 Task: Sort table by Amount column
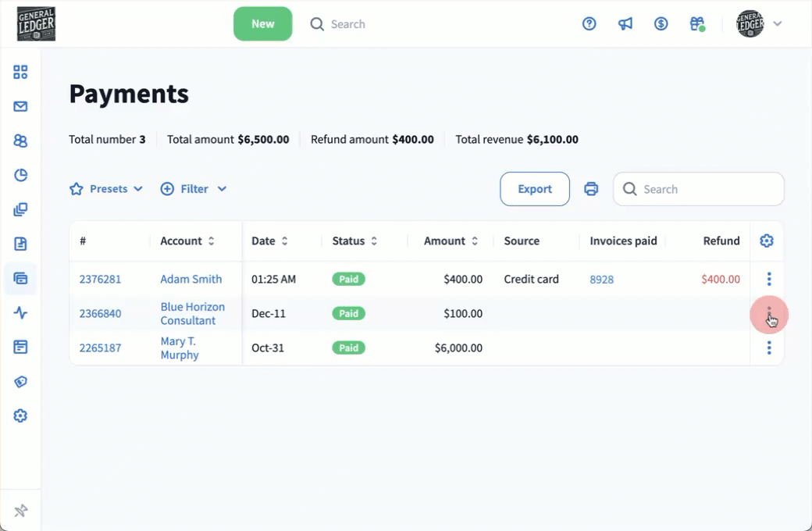click(451, 241)
